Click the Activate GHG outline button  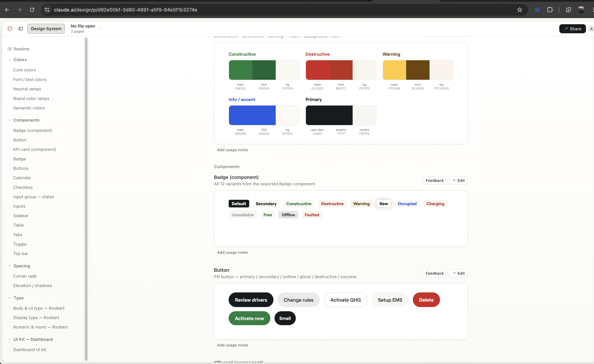pyautogui.click(x=345, y=300)
